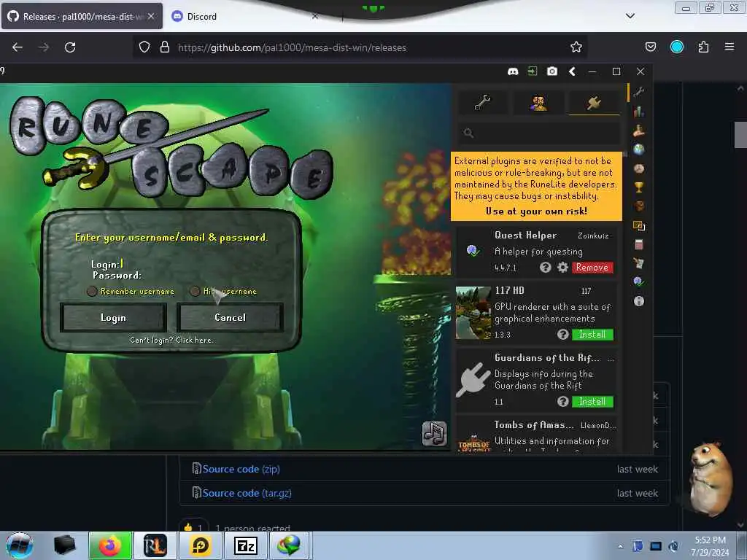Open the globe sidebar icon
This screenshot has height=560, width=747.
(639, 149)
